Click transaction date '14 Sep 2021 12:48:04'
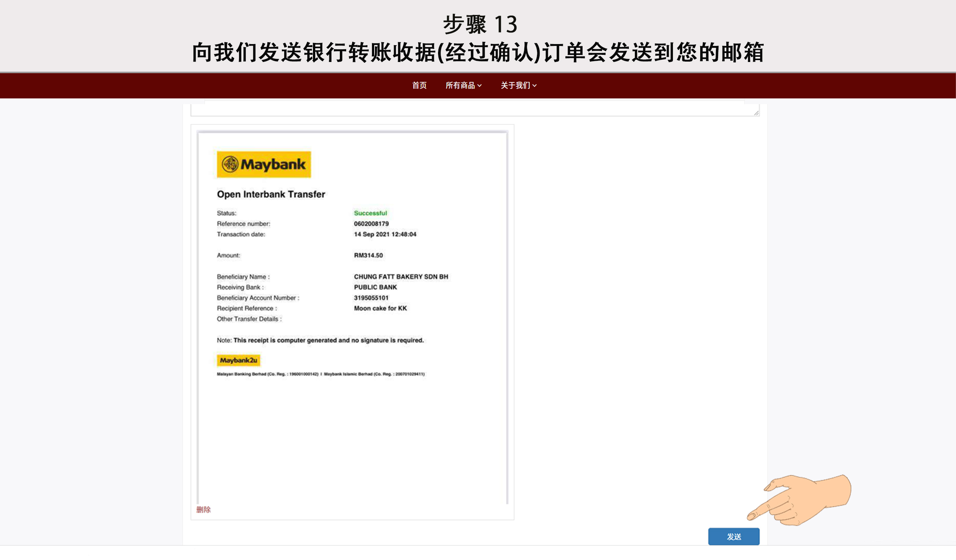 [x=385, y=234]
